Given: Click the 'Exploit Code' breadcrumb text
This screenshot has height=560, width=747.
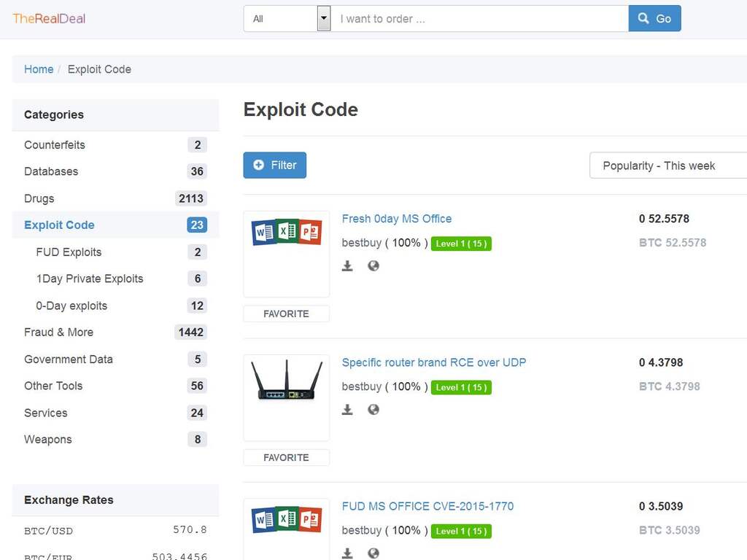Looking at the screenshot, I should point(99,69).
